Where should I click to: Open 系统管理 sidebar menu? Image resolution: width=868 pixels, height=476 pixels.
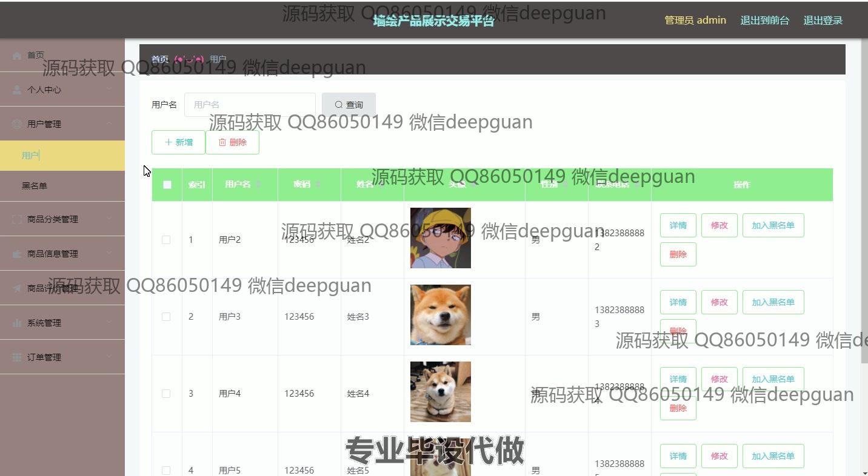(x=62, y=323)
